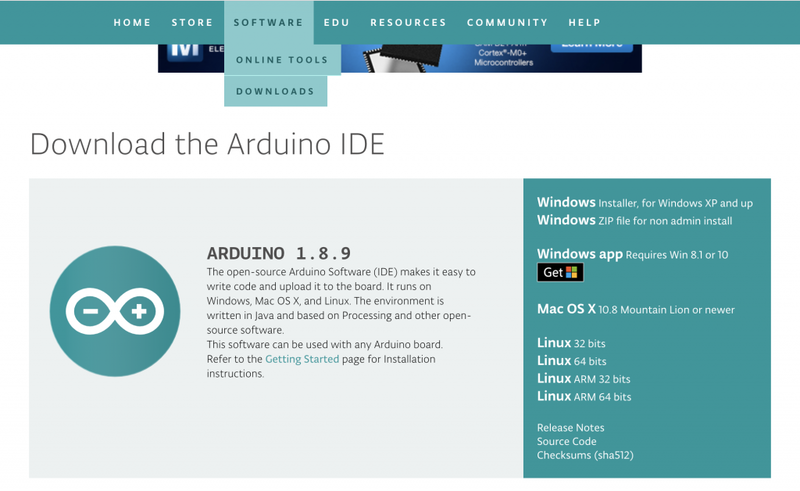Image resolution: width=800 pixels, height=491 pixels.
Task: Open the Release Notes link
Action: (570, 428)
